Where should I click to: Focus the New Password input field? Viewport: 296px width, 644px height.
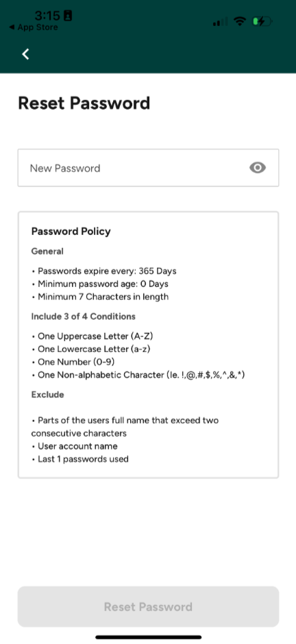point(148,168)
